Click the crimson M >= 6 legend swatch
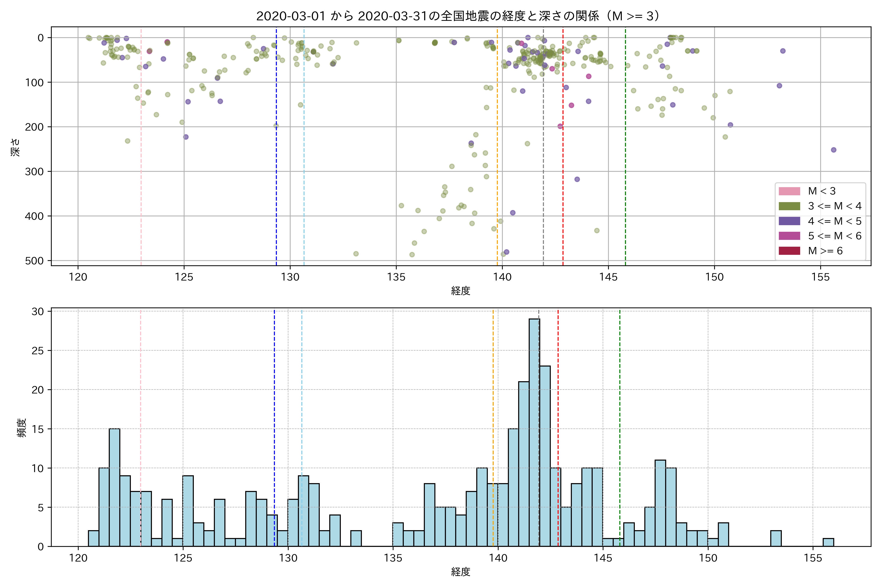The height and width of the screenshot is (588, 882). (x=789, y=251)
